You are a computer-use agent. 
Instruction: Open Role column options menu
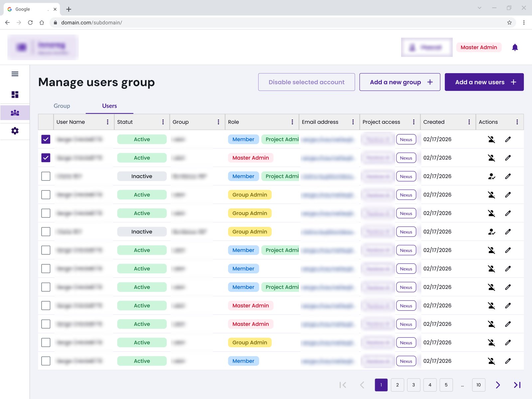tap(292, 122)
